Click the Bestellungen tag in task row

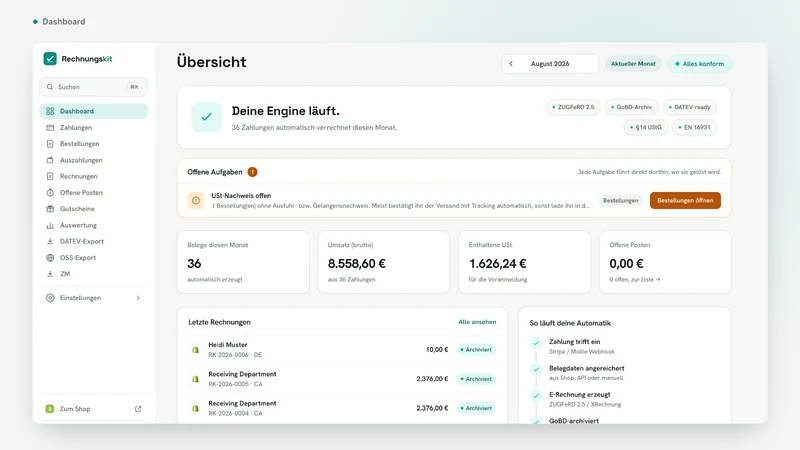(620, 201)
